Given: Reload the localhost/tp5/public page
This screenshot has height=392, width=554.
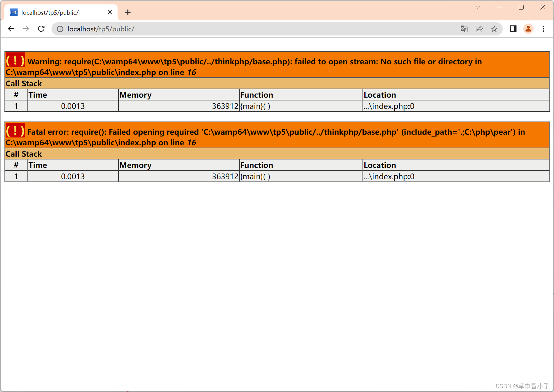Looking at the screenshot, I should coord(41,29).
